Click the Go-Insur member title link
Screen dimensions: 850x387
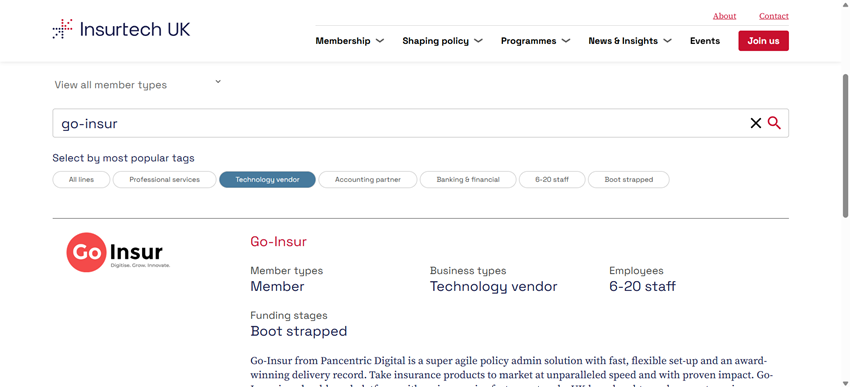[279, 242]
